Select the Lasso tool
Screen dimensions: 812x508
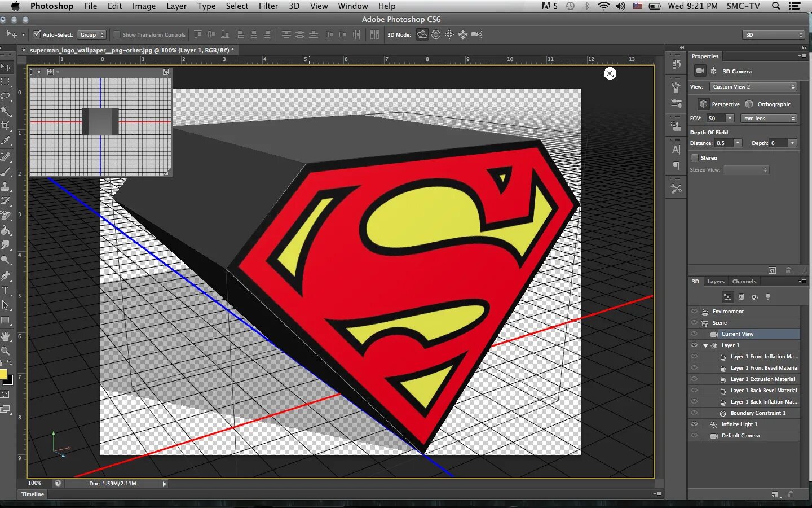point(6,97)
